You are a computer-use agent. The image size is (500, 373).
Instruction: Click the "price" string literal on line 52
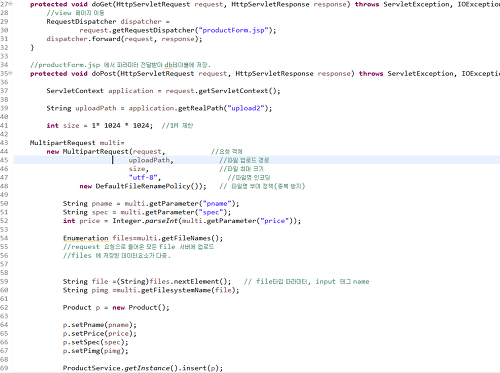274,221
